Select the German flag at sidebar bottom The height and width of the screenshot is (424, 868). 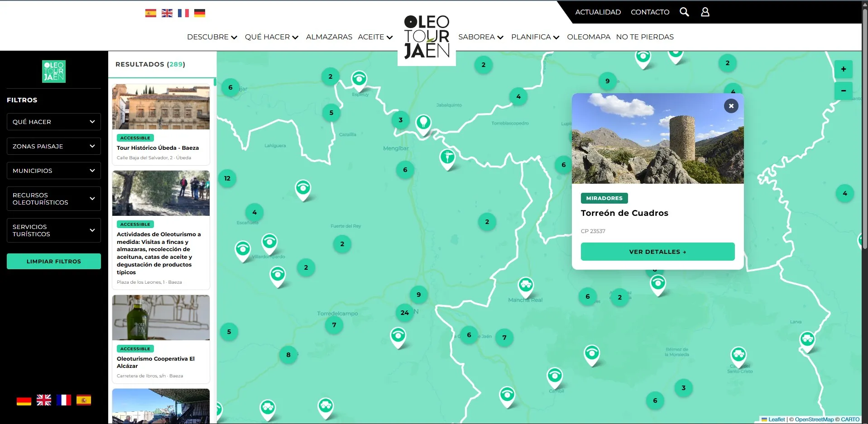tap(24, 400)
